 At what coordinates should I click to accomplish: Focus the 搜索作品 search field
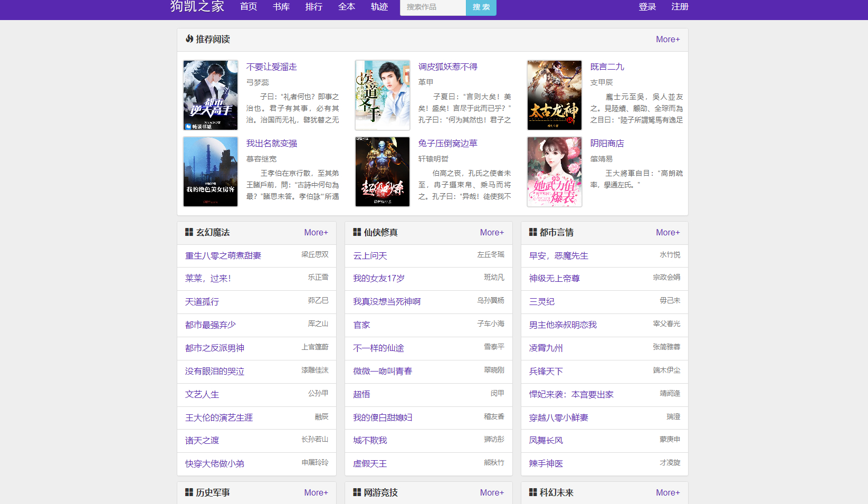pyautogui.click(x=433, y=7)
